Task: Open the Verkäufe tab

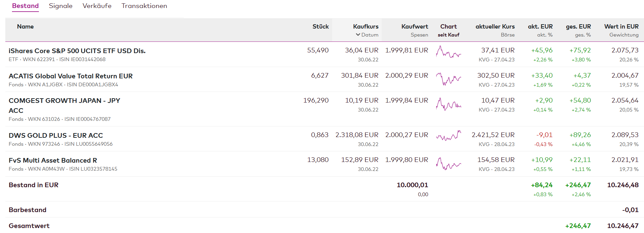Action: (x=97, y=6)
